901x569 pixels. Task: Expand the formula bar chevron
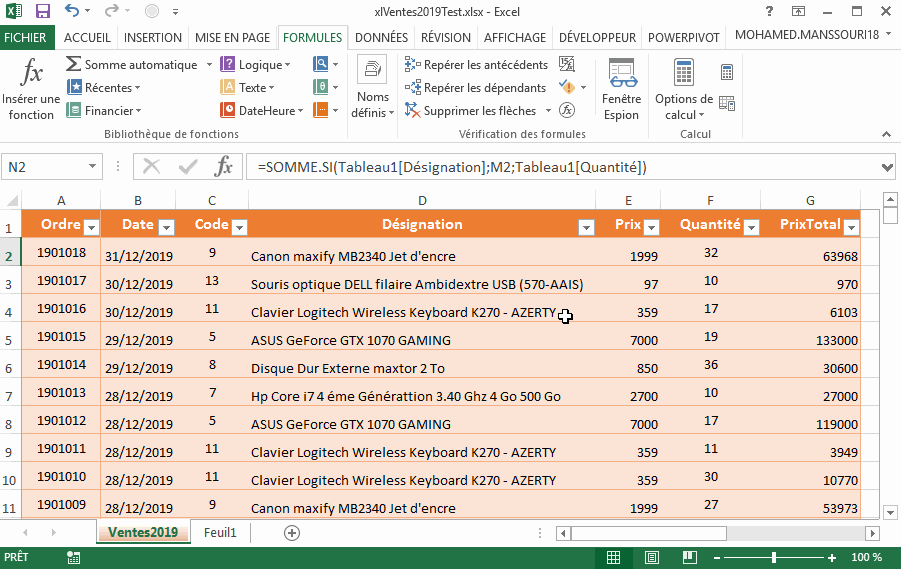click(887, 167)
